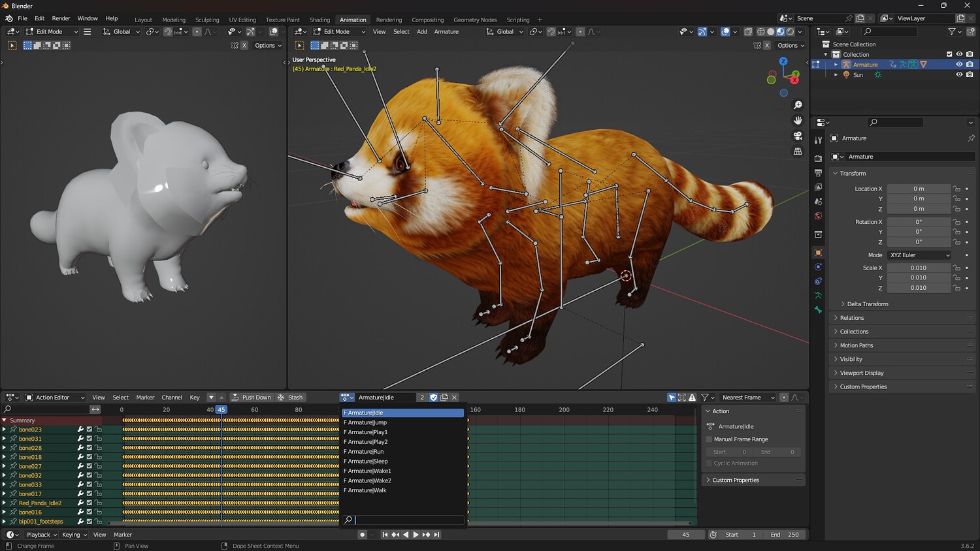Play the animation forward

coord(416,535)
